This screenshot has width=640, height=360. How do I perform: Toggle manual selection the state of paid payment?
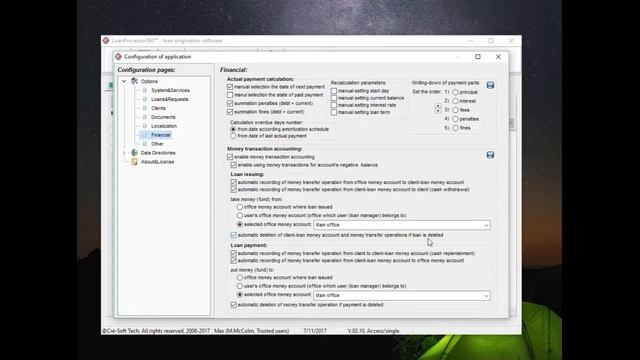click(230, 95)
